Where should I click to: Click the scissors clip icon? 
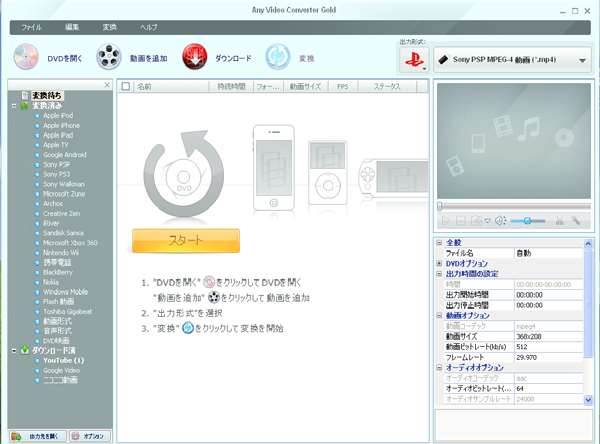click(559, 221)
